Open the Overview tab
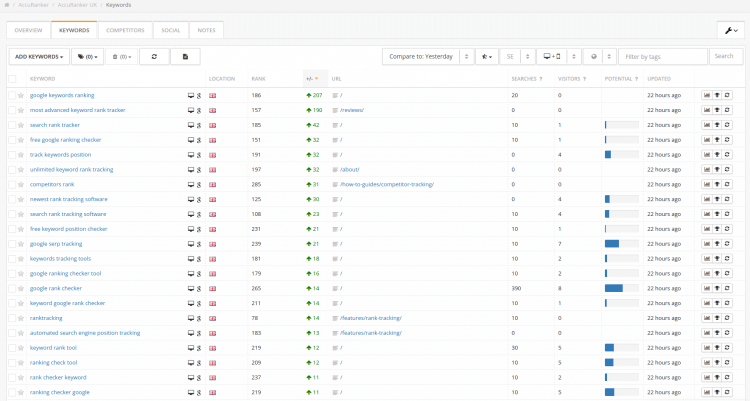 coord(28,31)
